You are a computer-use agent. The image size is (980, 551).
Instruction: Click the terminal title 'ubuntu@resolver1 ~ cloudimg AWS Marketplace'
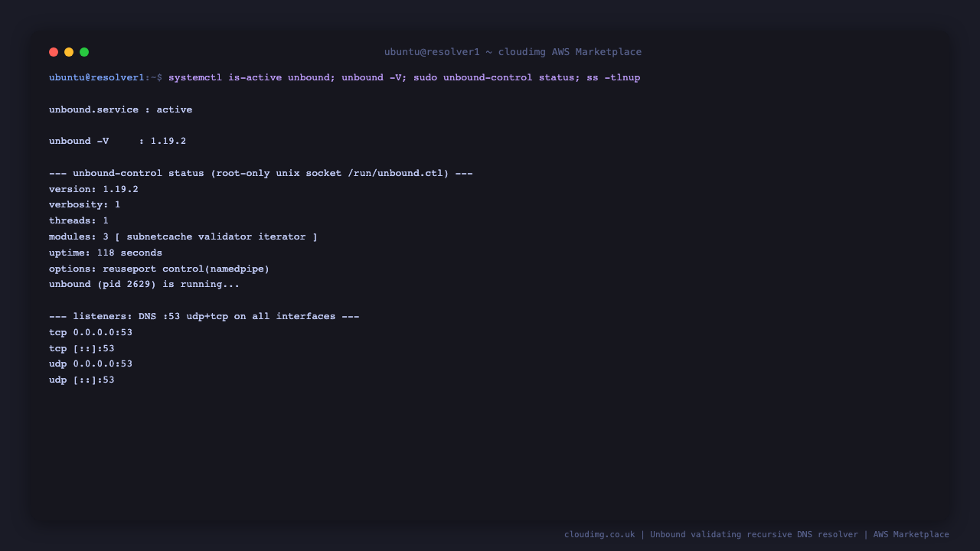coord(513,52)
